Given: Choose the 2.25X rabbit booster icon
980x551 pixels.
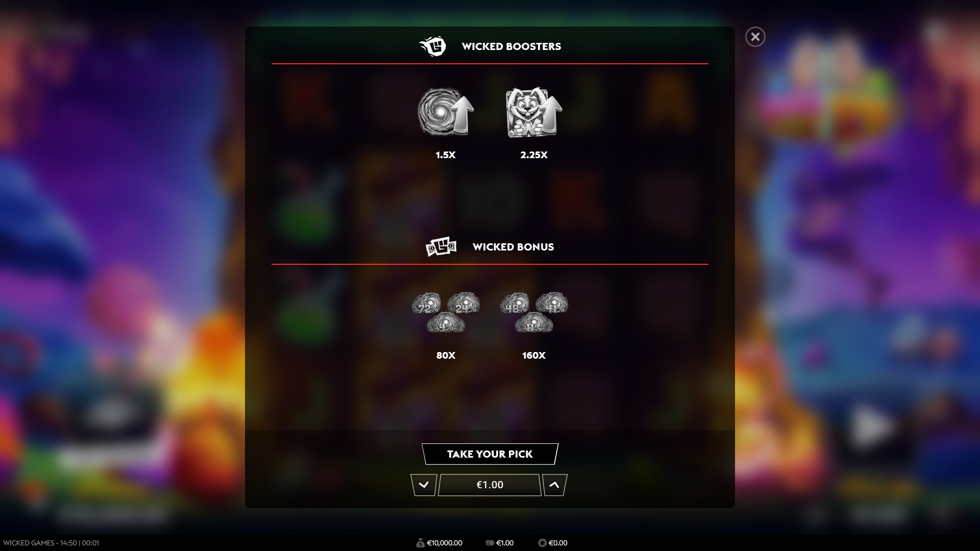Looking at the screenshot, I should [534, 112].
